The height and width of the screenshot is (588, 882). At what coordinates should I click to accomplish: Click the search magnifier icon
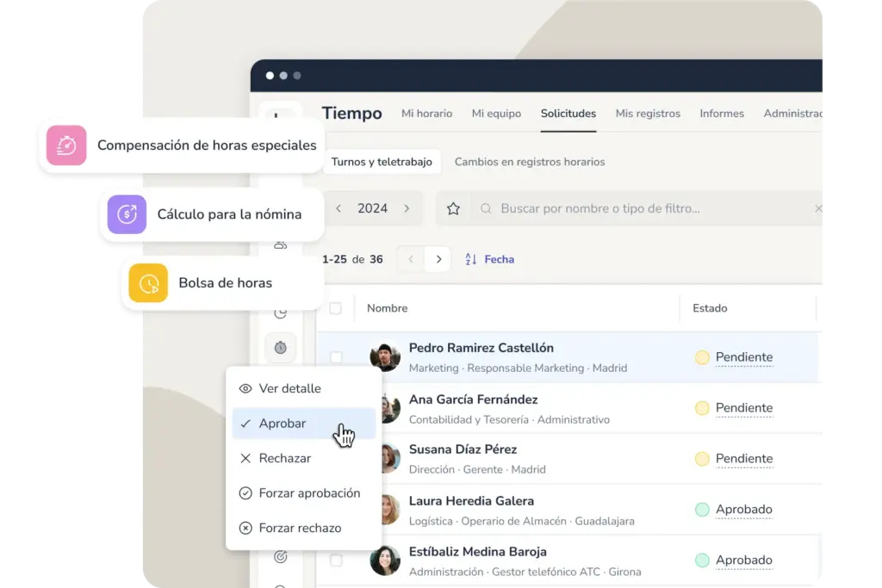click(x=486, y=208)
